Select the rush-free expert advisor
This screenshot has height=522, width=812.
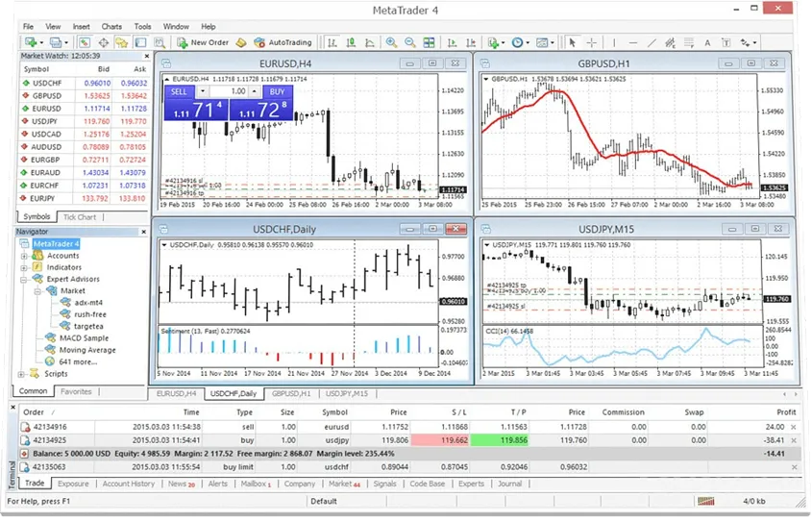(90, 315)
